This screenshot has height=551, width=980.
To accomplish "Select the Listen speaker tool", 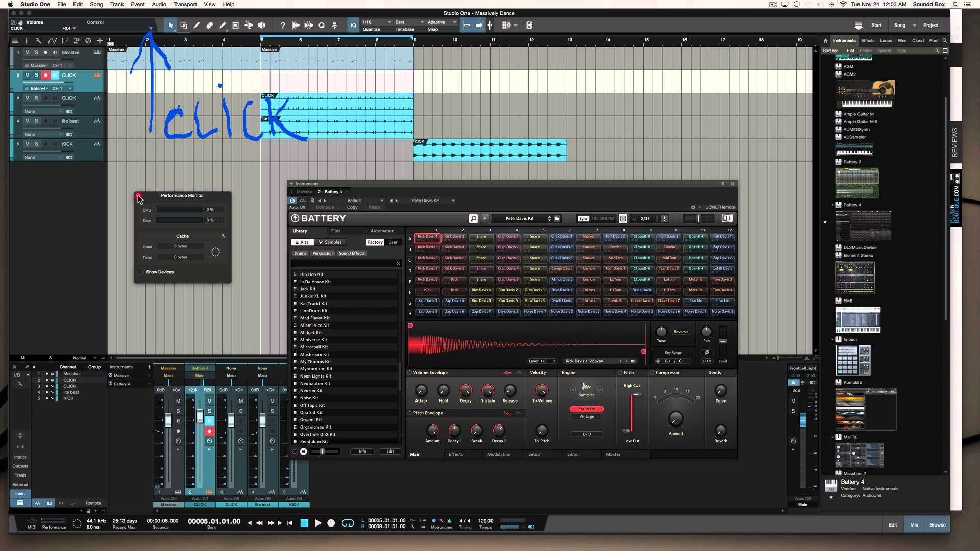I will coord(261,25).
